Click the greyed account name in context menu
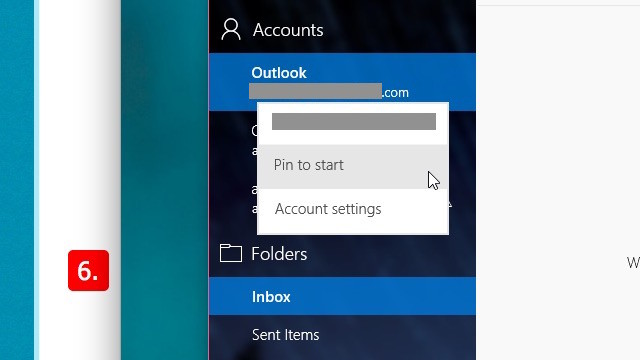This screenshot has width=640, height=360. 354,122
